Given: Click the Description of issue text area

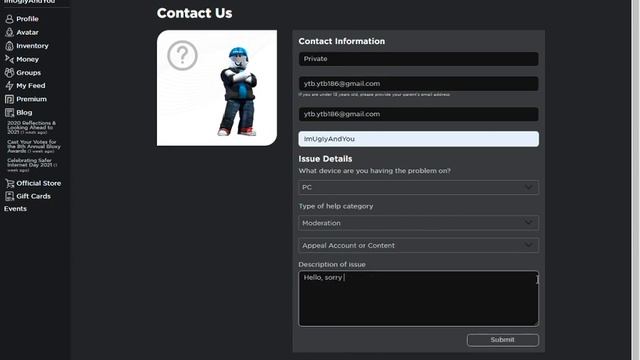Looking at the screenshot, I should coord(418,298).
